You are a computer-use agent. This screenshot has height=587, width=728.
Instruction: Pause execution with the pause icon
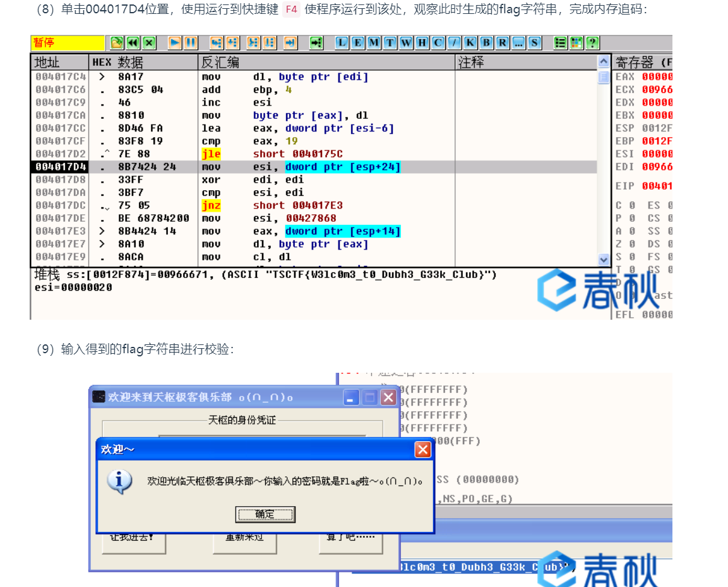[x=190, y=43]
